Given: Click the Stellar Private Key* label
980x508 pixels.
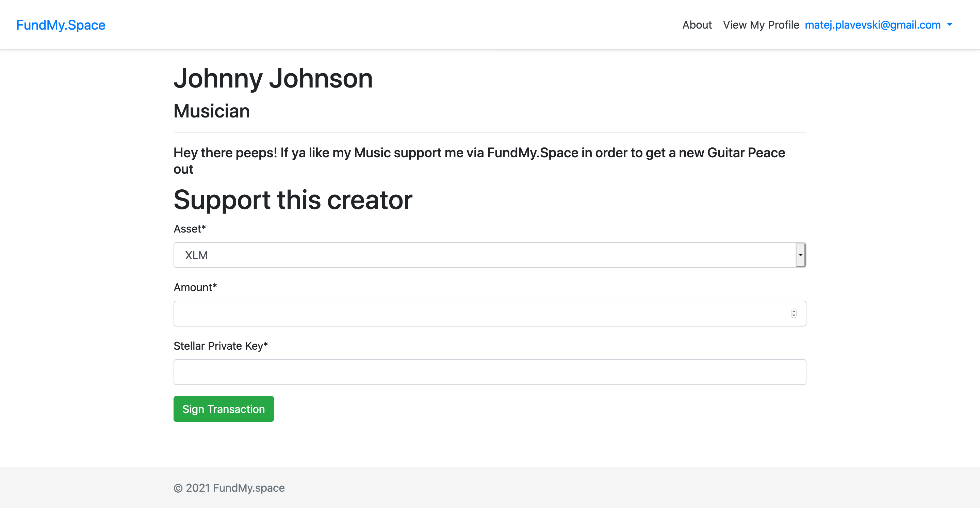Looking at the screenshot, I should pyautogui.click(x=220, y=346).
